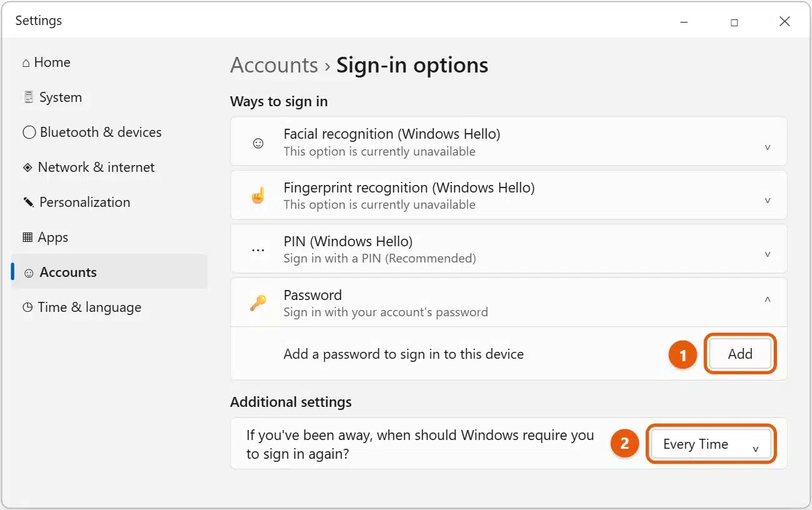
Task: Click the 'Ways to sign in' heading
Action: pos(279,101)
